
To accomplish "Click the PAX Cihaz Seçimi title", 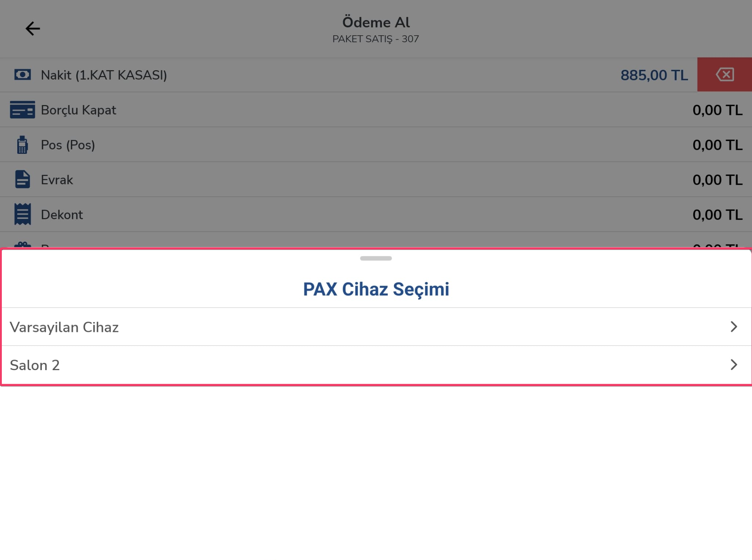I will [x=376, y=289].
